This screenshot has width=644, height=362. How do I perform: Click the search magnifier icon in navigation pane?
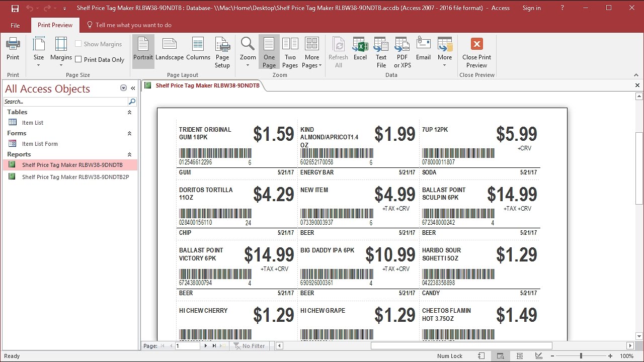(x=132, y=102)
